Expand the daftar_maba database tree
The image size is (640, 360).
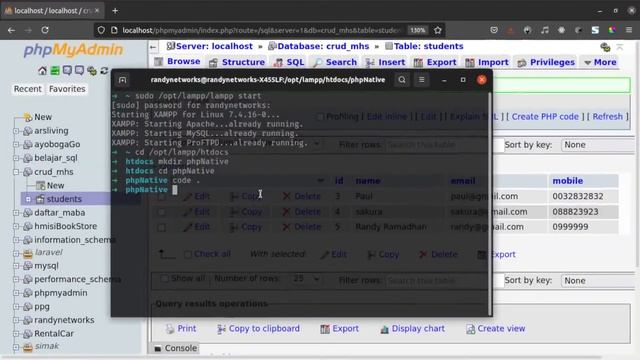tap(16, 213)
